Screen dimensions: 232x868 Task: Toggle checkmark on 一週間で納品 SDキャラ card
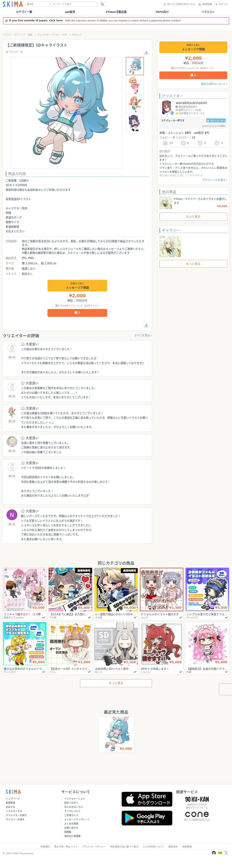tap(135, 618)
